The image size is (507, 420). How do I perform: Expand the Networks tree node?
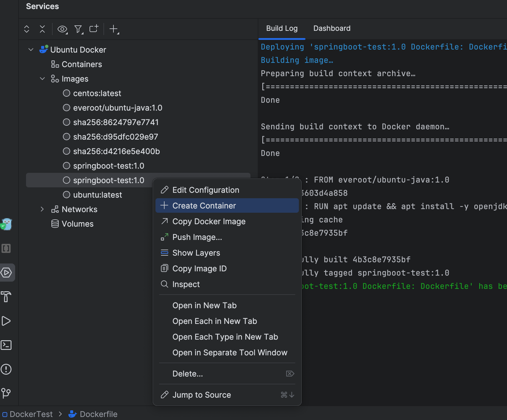tap(42, 209)
